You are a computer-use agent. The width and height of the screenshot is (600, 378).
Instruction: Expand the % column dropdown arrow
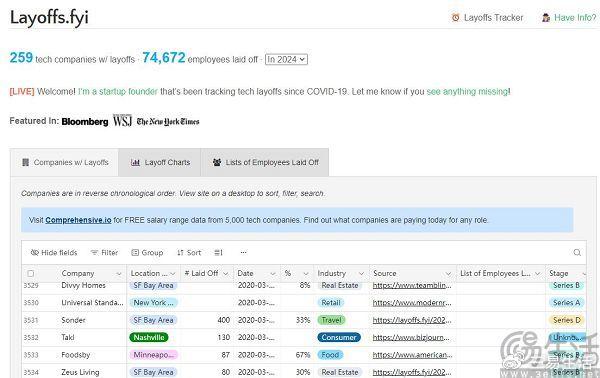point(306,274)
